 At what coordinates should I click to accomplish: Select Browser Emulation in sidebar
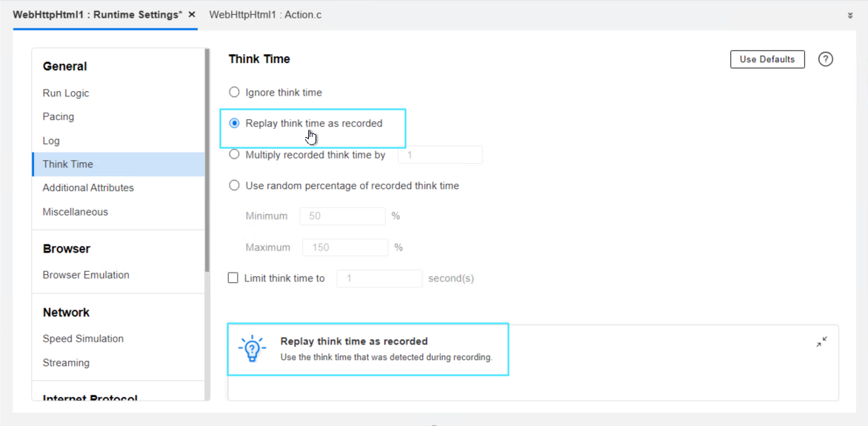click(86, 275)
